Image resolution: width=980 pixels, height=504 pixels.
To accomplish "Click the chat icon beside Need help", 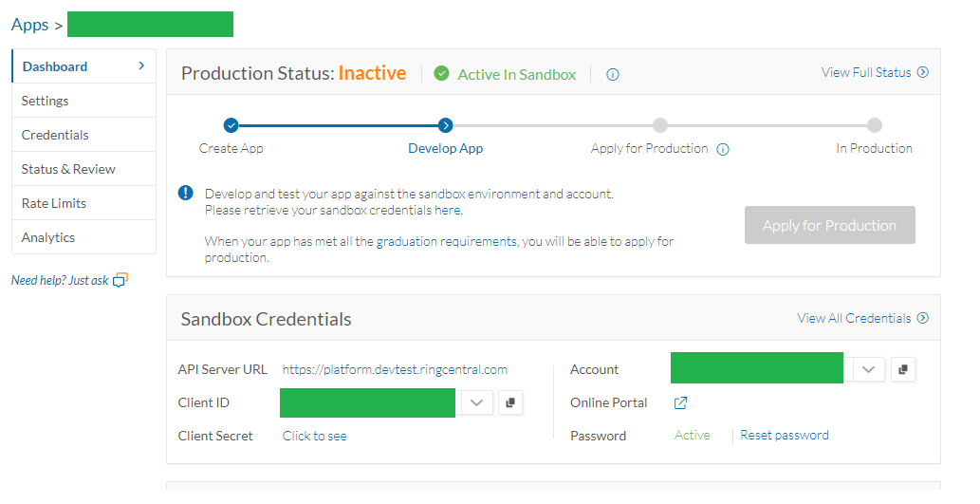I will [120, 280].
